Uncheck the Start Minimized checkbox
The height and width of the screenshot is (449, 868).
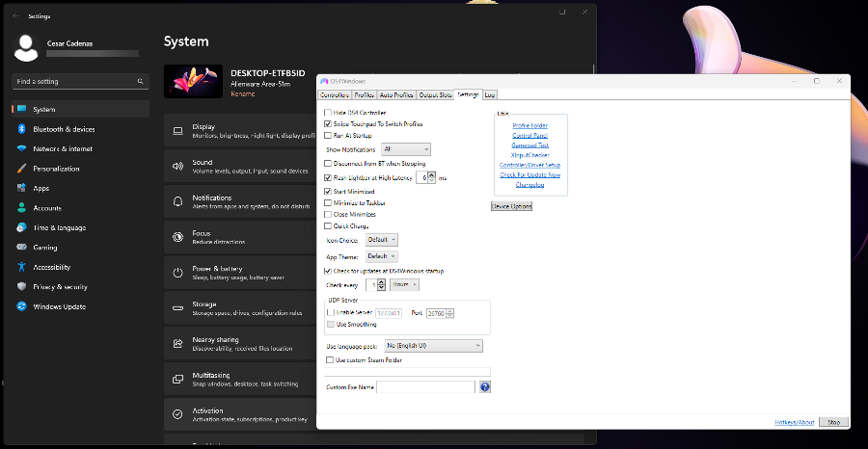[x=328, y=192]
